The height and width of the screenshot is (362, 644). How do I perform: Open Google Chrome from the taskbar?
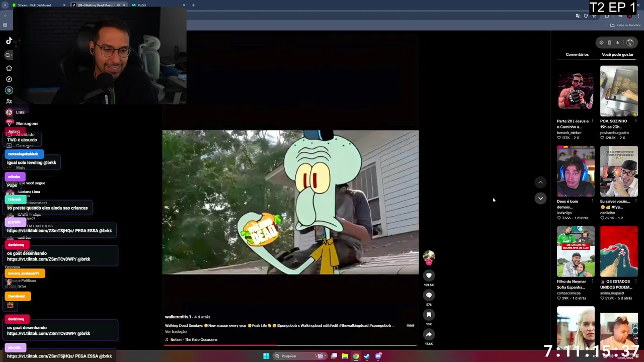(x=356, y=356)
